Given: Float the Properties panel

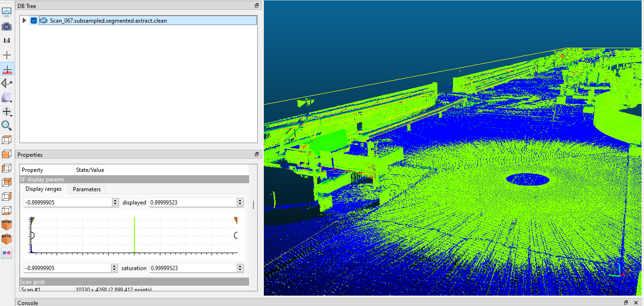Looking at the screenshot, I should point(257,154).
